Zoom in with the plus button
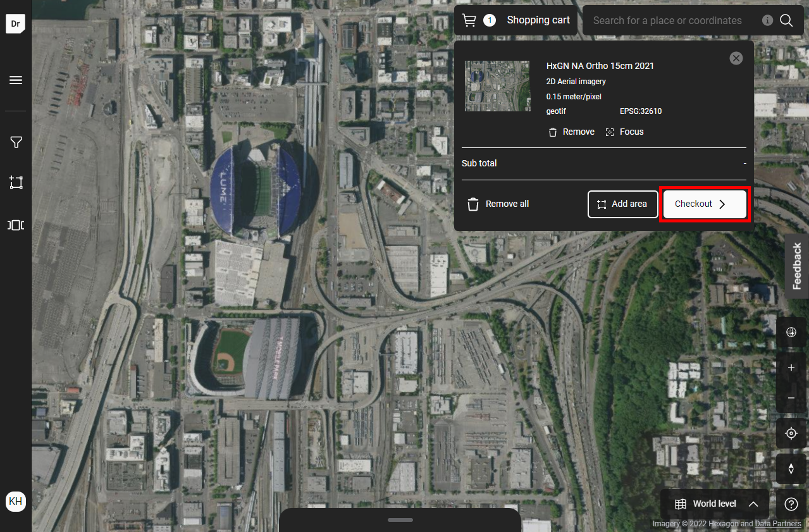 [791, 368]
